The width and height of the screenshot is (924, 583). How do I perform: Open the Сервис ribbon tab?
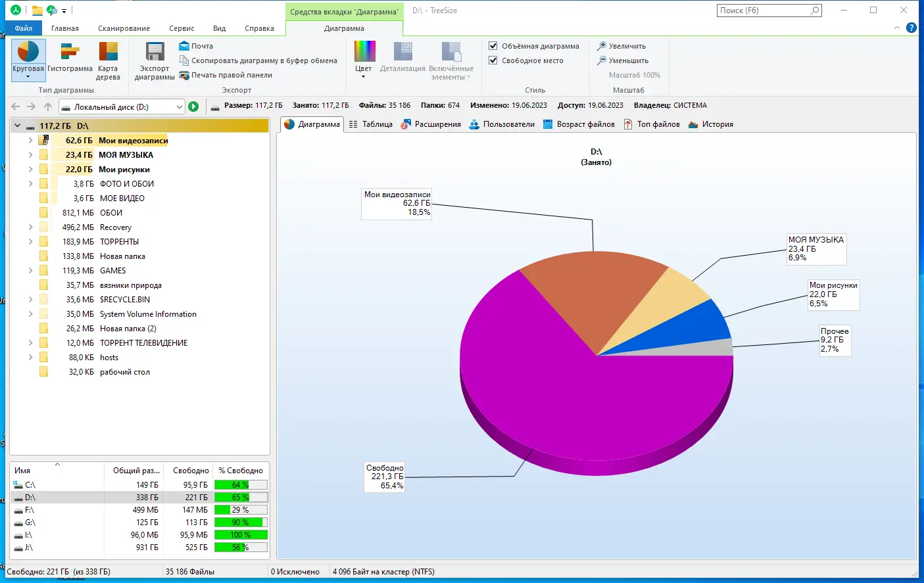tap(182, 28)
